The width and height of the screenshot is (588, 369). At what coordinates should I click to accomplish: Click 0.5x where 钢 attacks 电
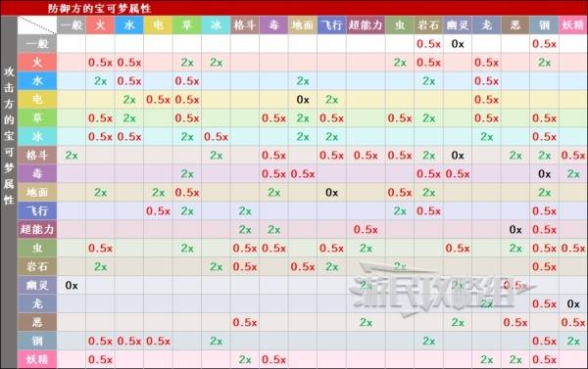(158, 342)
